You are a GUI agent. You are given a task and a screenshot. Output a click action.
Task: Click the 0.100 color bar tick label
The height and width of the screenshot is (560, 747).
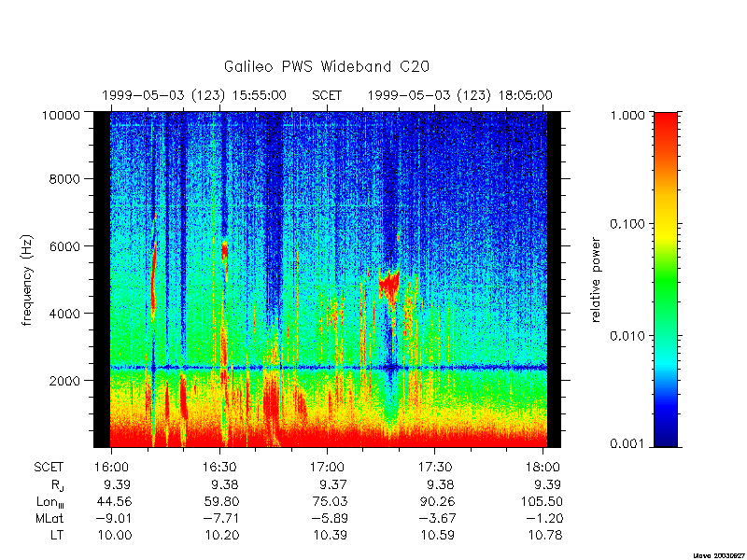pyautogui.click(x=627, y=224)
